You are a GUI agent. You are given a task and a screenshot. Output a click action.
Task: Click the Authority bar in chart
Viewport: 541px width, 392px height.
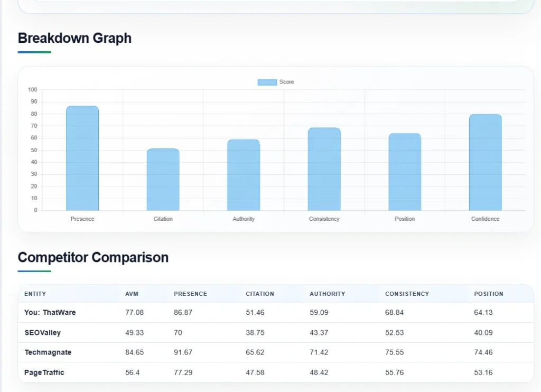pyautogui.click(x=244, y=175)
